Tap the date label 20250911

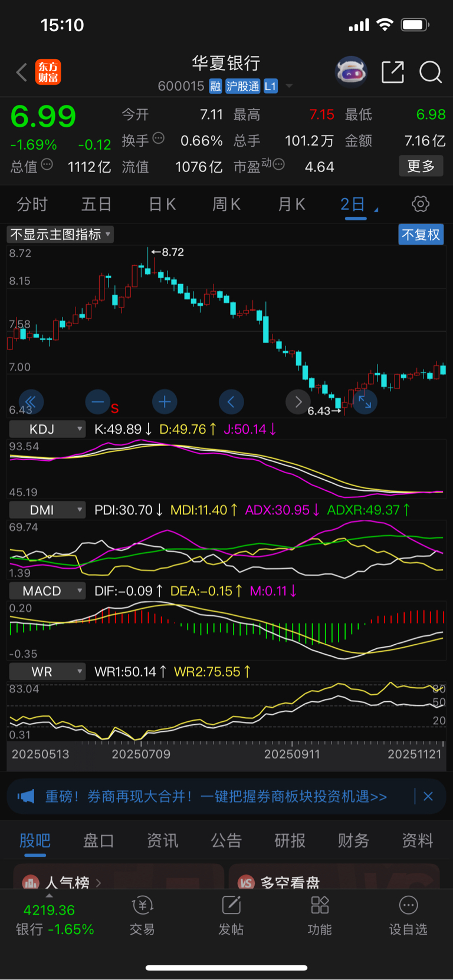(x=292, y=754)
